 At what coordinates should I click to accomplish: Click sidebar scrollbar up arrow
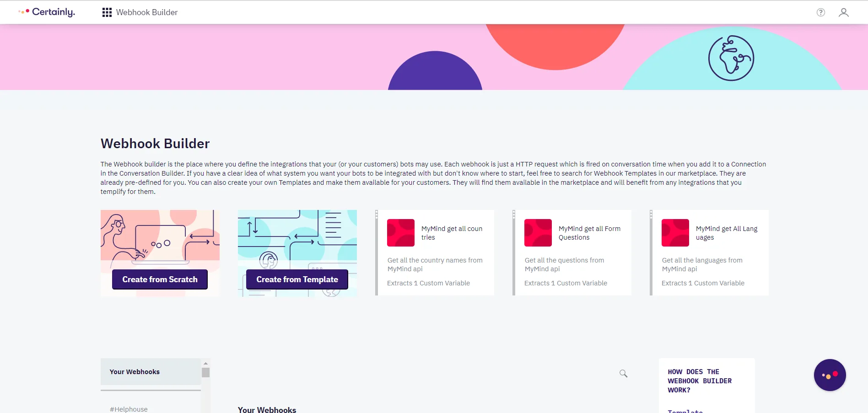205,363
